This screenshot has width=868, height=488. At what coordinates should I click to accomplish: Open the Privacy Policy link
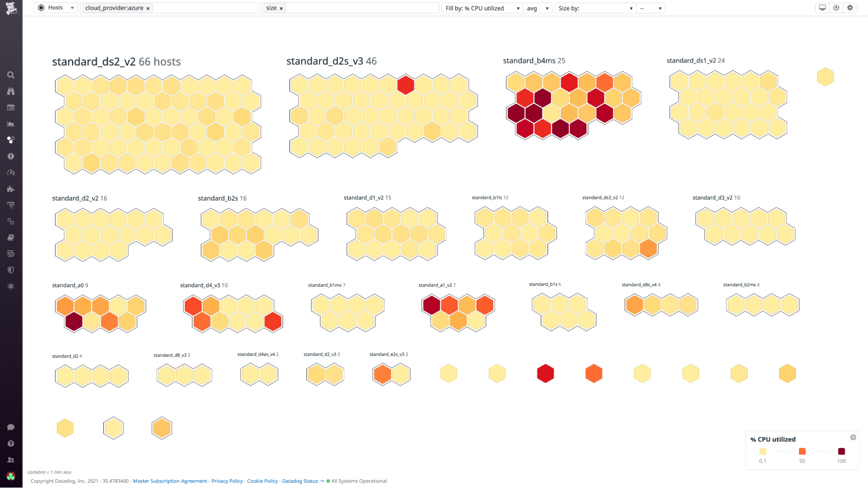point(227,481)
